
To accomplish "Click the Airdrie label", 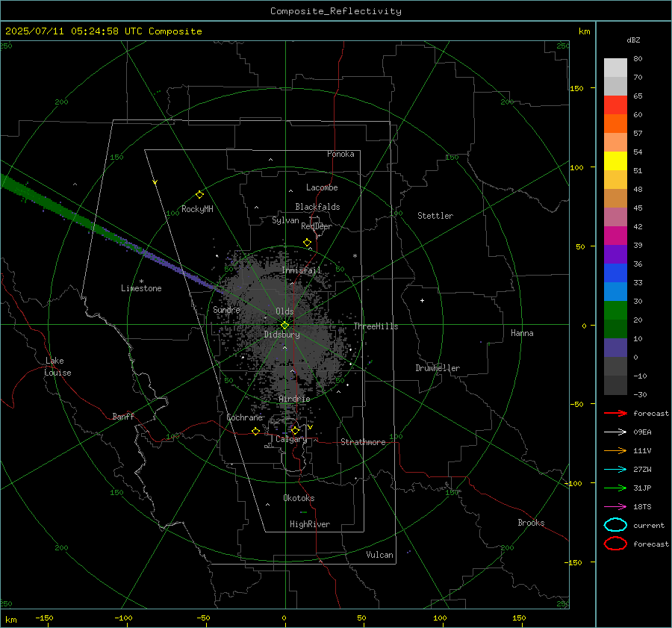I will pos(294,399).
